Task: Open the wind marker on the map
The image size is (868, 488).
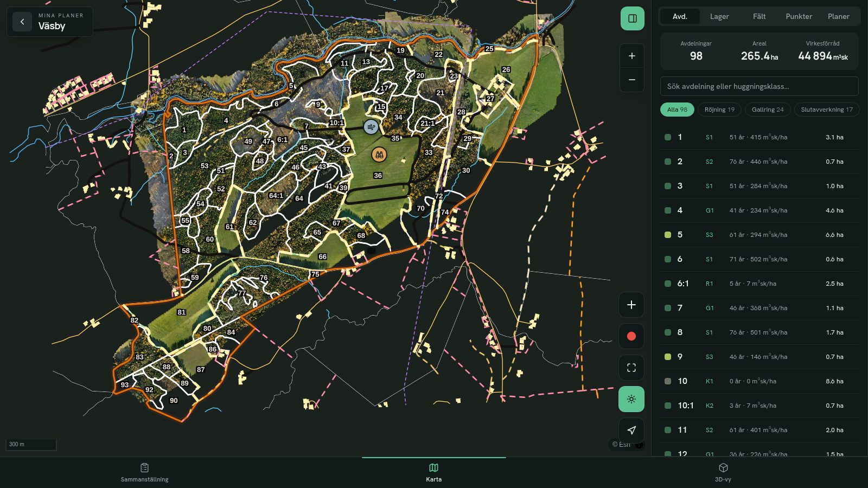Action: [371, 127]
